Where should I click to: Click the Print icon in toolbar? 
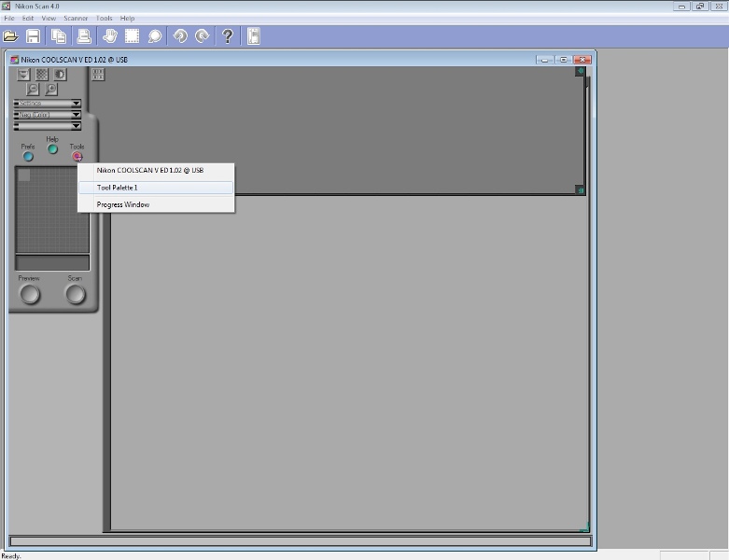[84, 36]
